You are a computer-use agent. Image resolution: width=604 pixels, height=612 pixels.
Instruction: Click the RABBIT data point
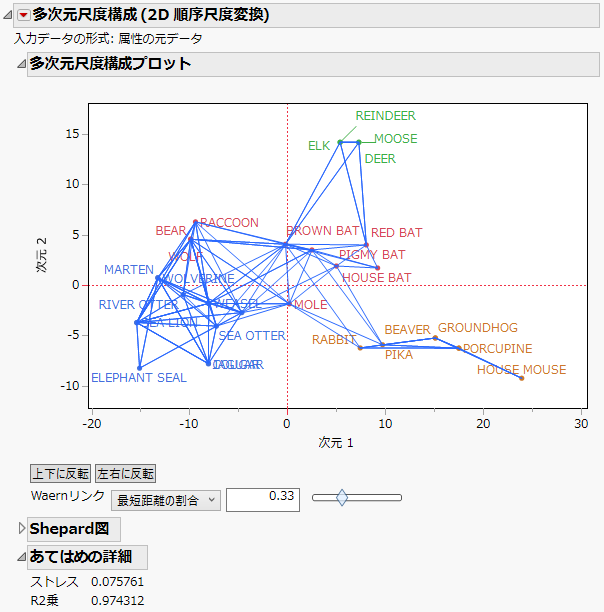pyautogui.click(x=360, y=347)
